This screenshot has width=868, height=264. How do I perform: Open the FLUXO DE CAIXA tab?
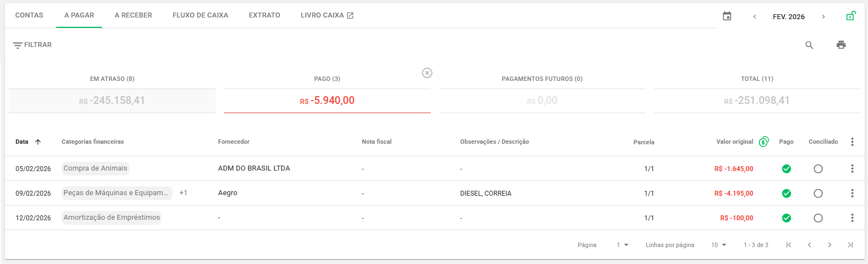(200, 15)
